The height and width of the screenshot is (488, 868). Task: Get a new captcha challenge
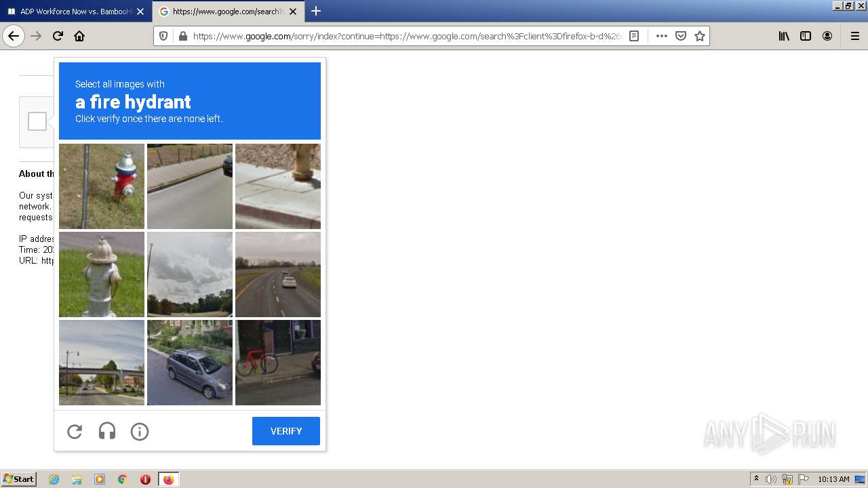click(75, 431)
